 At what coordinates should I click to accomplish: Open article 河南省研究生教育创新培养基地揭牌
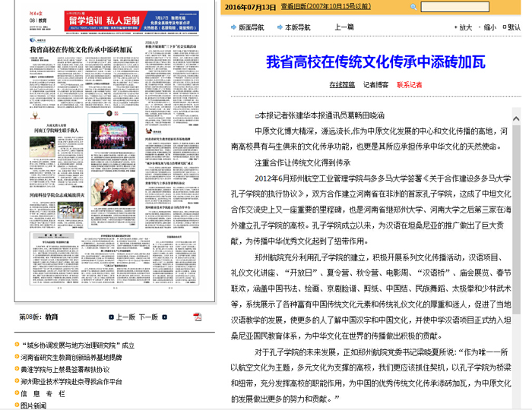tap(71, 358)
